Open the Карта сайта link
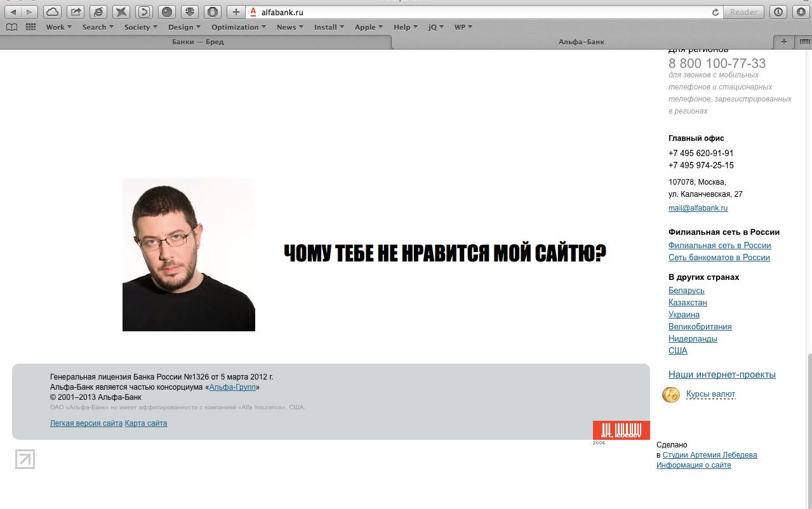 (146, 423)
